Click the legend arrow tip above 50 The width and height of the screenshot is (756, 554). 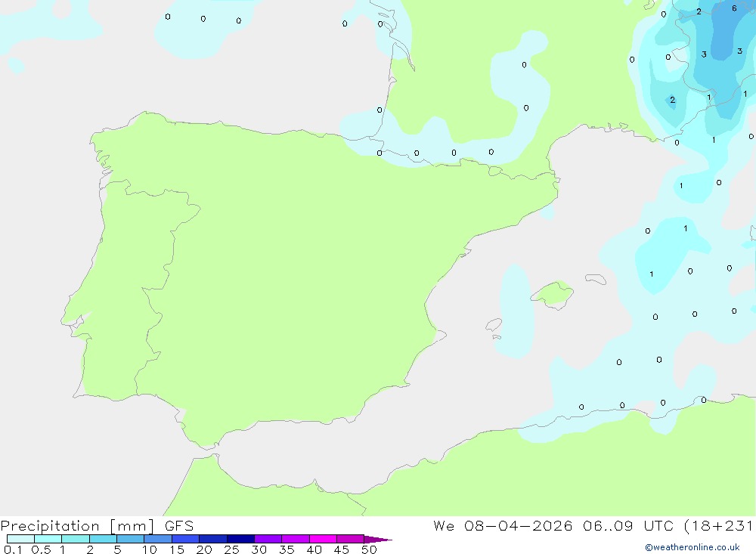(378, 540)
